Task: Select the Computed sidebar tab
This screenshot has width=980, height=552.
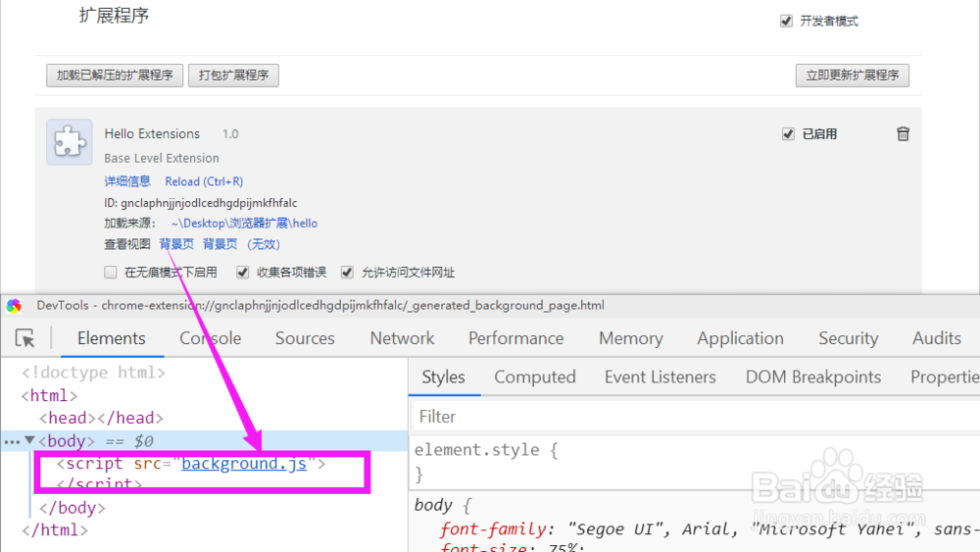Action: tap(535, 376)
